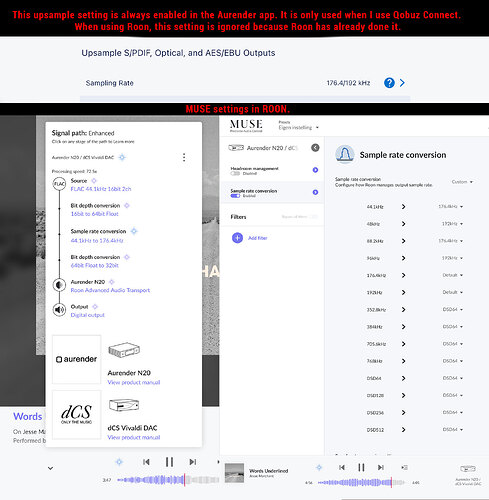
Task: Click the left waveform seek bar
Action: click(168, 480)
